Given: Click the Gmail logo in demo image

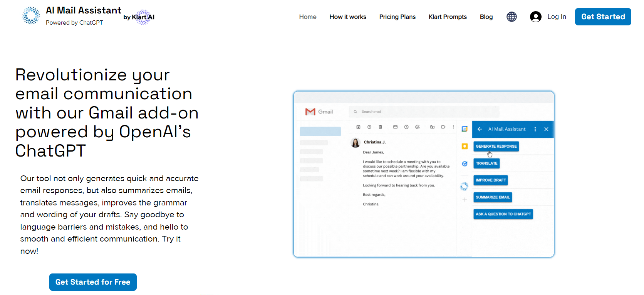Looking at the screenshot, I should (319, 112).
